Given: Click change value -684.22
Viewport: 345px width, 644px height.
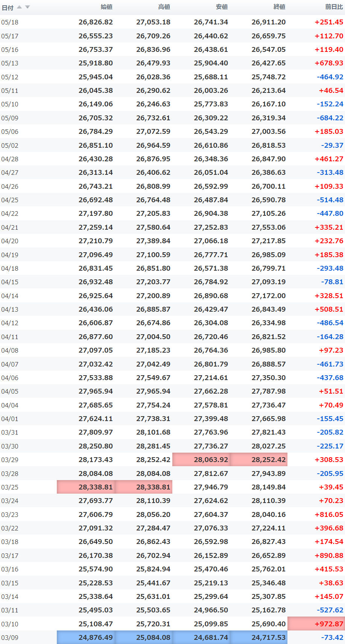Looking at the screenshot, I should (330, 118).
